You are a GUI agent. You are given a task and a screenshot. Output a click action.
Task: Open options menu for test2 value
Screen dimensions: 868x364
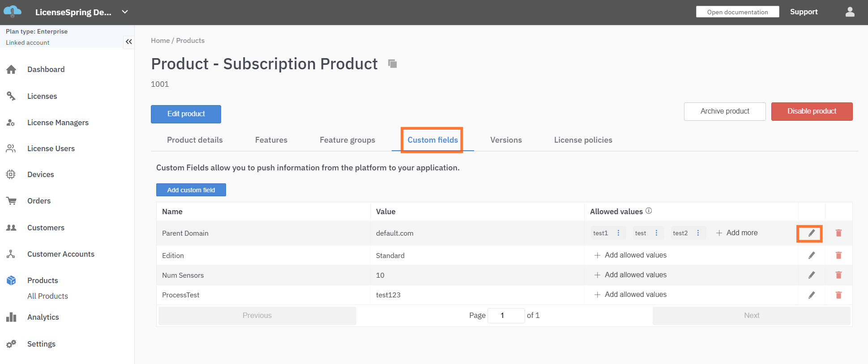[698, 233]
